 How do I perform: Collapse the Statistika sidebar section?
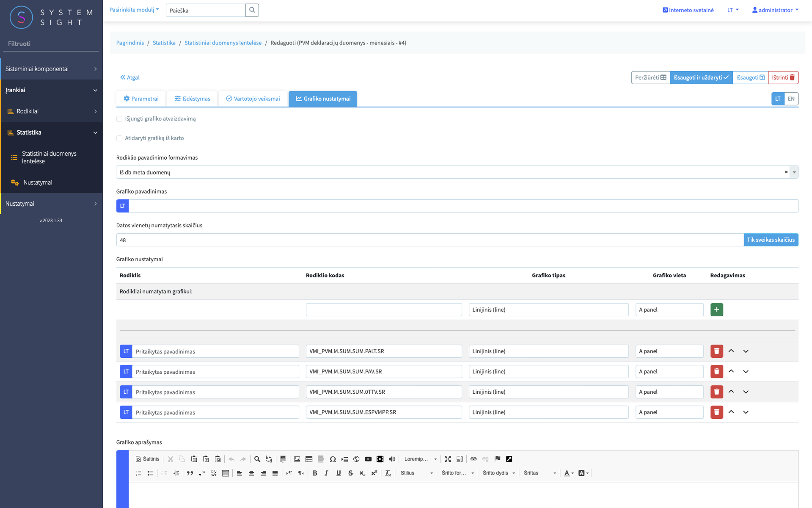click(x=51, y=133)
